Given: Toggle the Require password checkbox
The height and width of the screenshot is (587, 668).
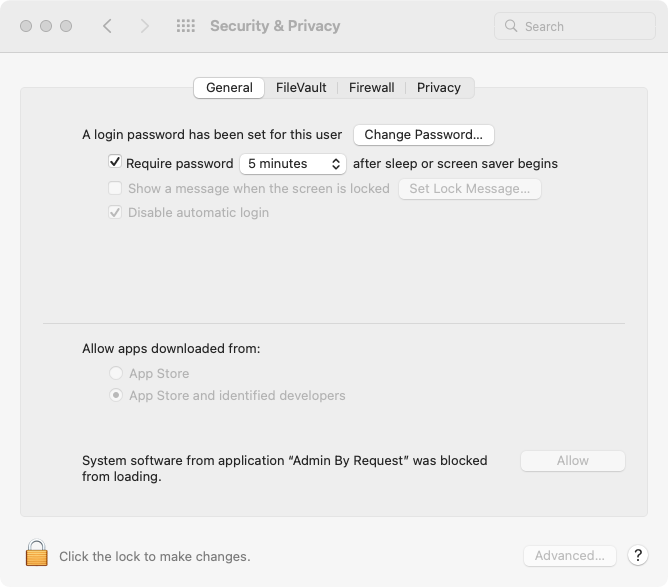Looking at the screenshot, I should 115,162.
